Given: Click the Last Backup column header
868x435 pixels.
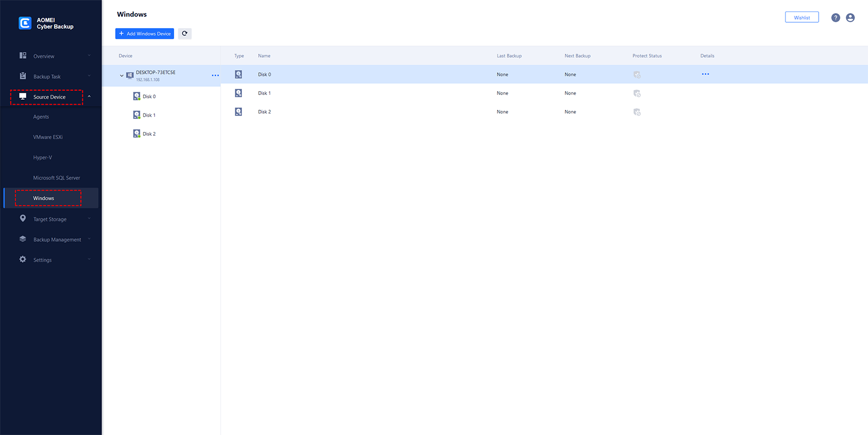Looking at the screenshot, I should pyautogui.click(x=509, y=56).
